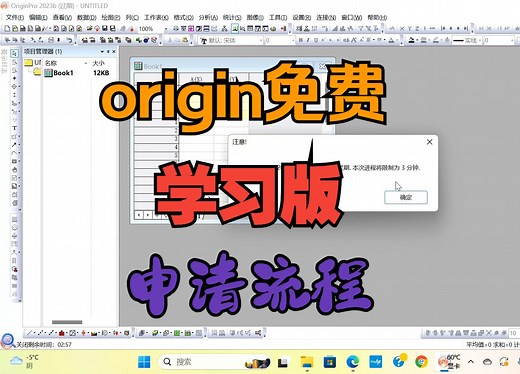
Task: Close the 注意 dialog with its X
Action: pos(429,142)
